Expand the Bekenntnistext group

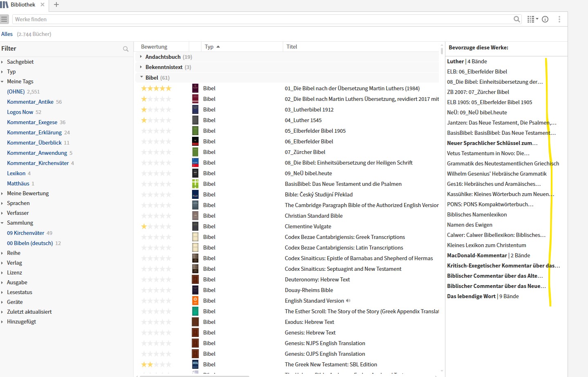coord(141,67)
